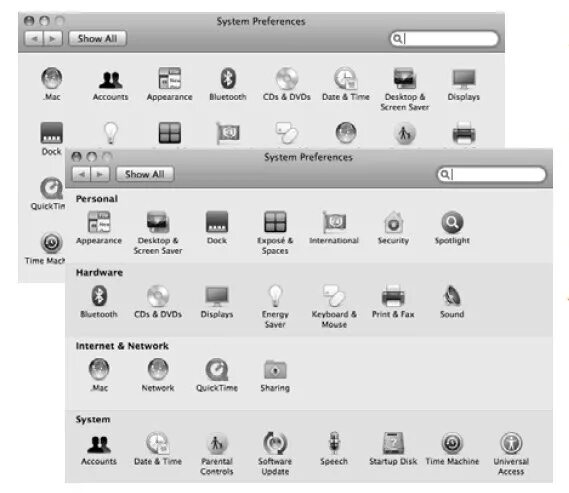The height and width of the screenshot is (493, 569).
Task: Open Spotlight preferences
Action: tap(452, 228)
